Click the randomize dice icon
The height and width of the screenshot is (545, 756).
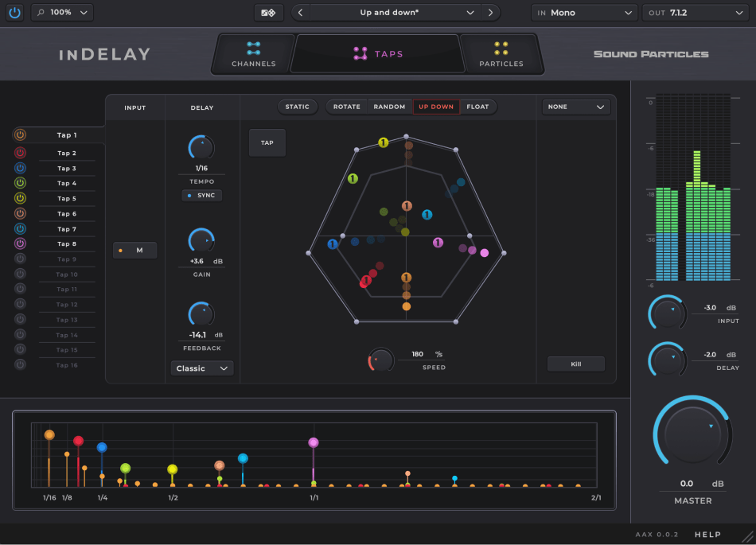[268, 13]
